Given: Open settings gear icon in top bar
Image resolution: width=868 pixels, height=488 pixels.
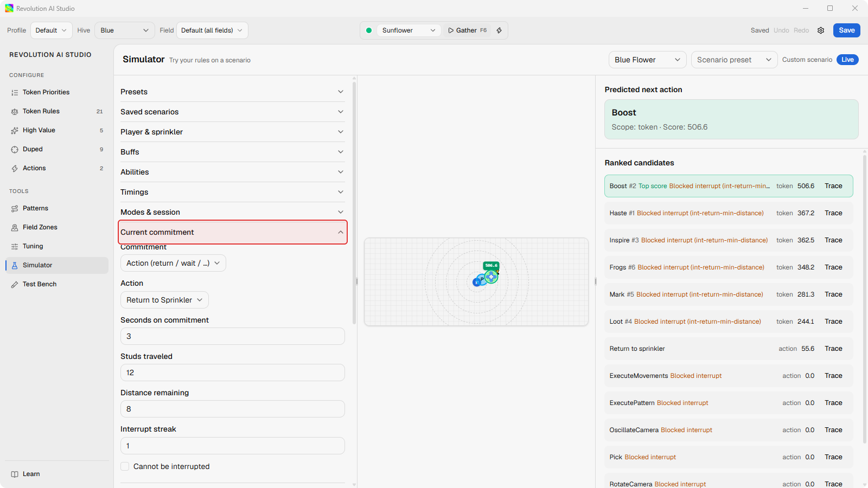Looking at the screenshot, I should click(821, 30).
